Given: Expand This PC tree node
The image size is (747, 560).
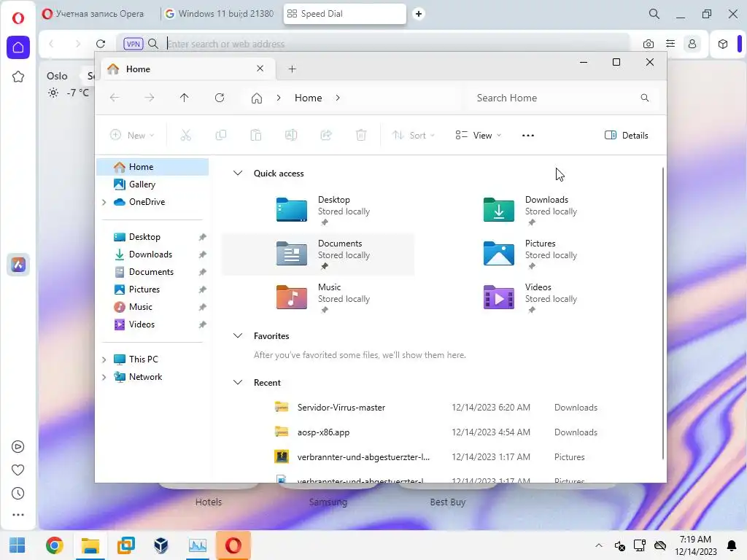Looking at the screenshot, I should [104, 359].
